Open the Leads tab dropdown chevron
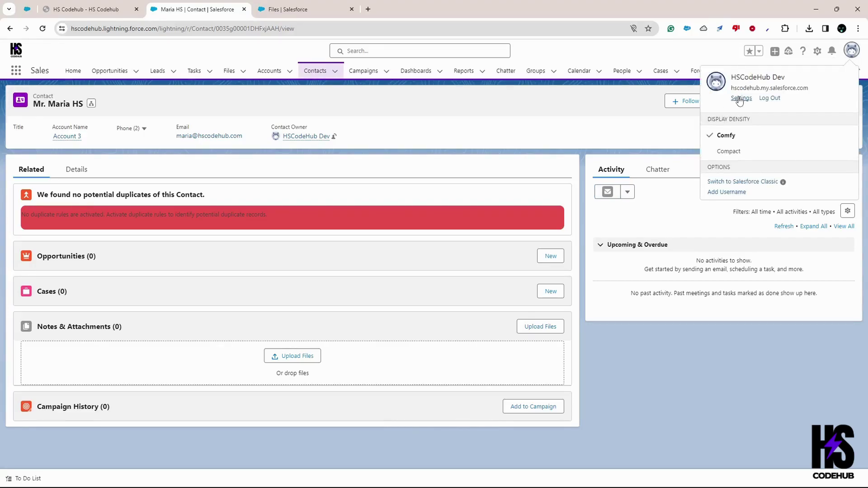 click(x=174, y=71)
